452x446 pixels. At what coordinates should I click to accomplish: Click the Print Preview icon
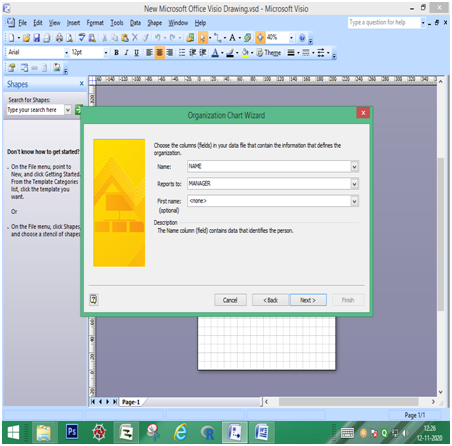(69, 38)
